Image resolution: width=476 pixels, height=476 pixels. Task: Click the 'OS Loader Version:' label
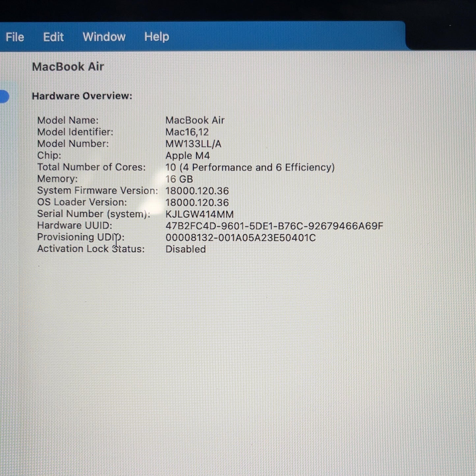click(82, 202)
